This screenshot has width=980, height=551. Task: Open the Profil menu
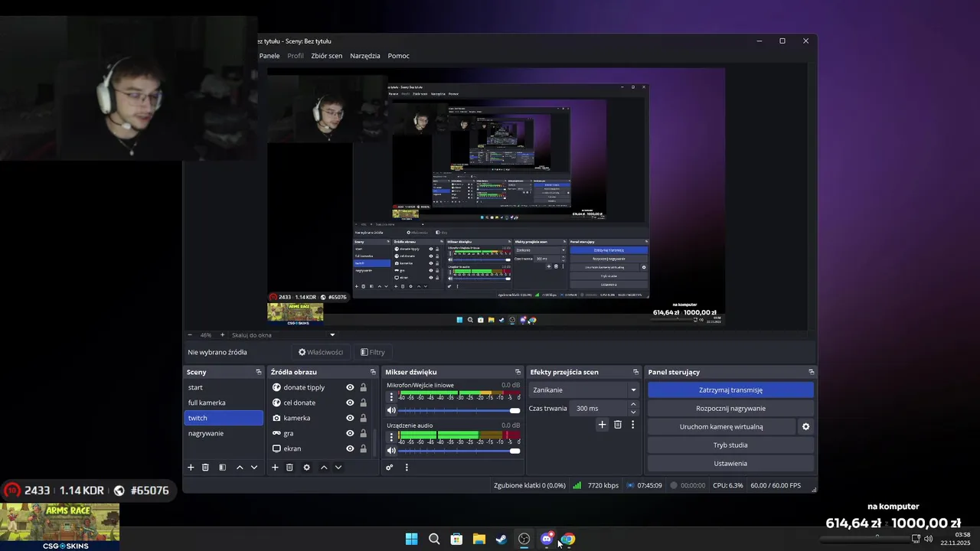tap(296, 56)
